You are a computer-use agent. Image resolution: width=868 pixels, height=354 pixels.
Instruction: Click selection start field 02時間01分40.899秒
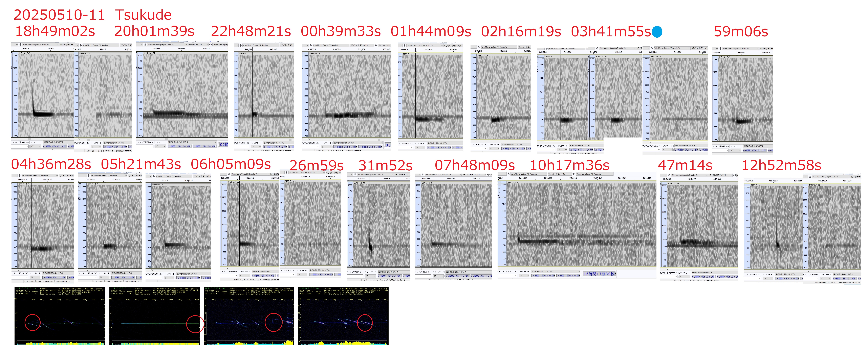(179, 146)
